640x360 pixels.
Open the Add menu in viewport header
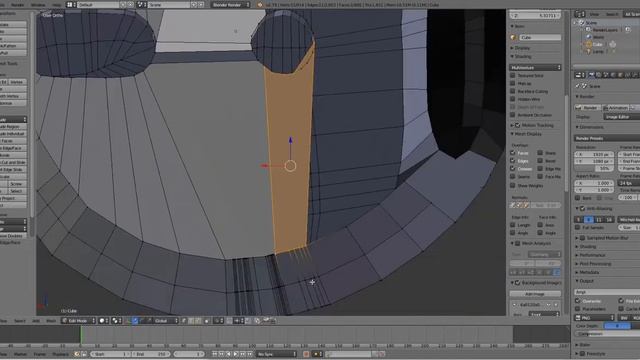[x=36, y=321]
